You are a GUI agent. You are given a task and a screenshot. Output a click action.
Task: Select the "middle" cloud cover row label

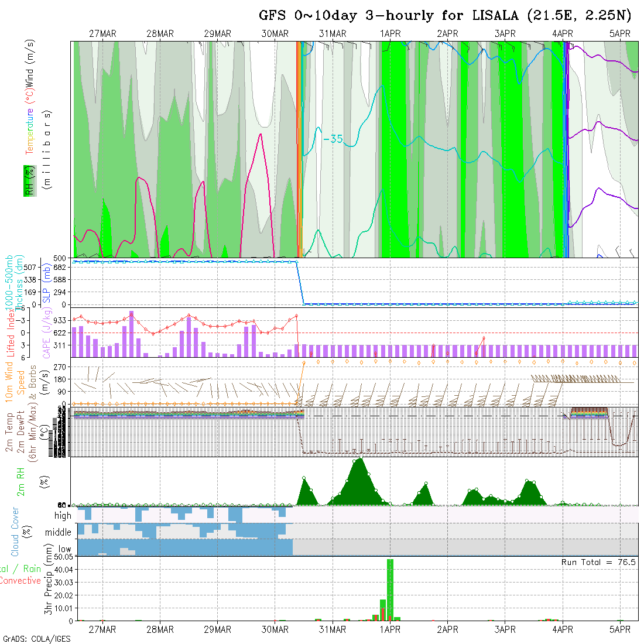tap(59, 532)
